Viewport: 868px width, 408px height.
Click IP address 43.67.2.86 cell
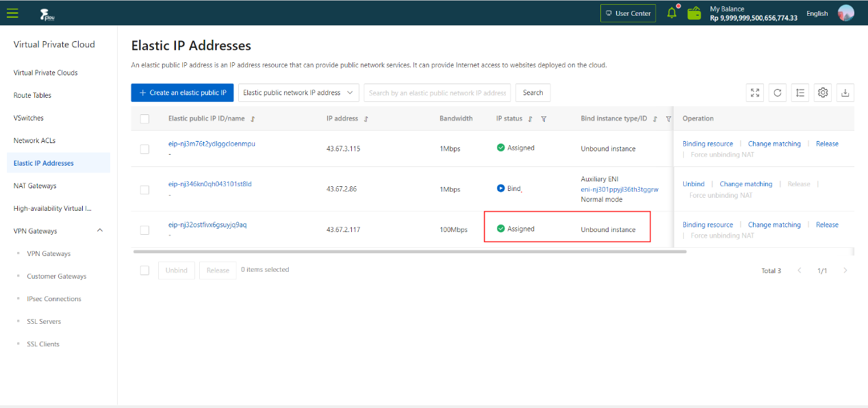point(342,190)
